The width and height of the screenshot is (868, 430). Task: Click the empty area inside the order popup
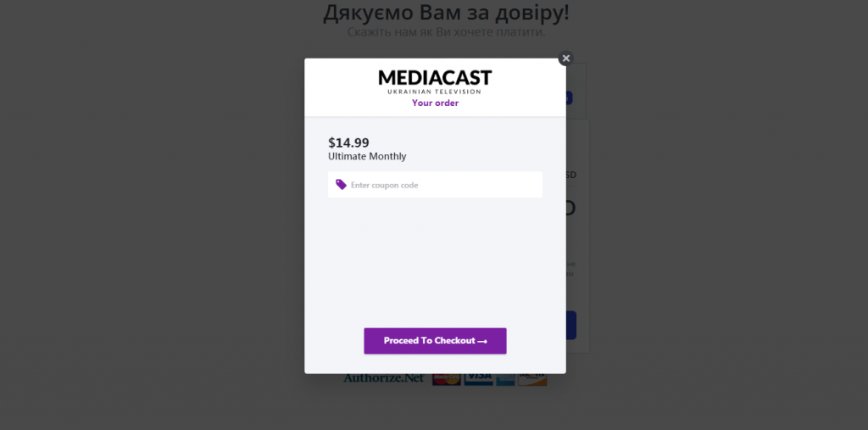pyautogui.click(x=435, y=260)
